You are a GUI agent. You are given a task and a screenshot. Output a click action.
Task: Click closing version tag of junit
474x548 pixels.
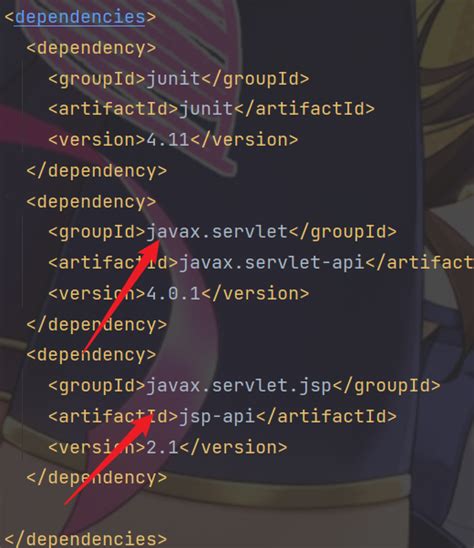(244, 139)
